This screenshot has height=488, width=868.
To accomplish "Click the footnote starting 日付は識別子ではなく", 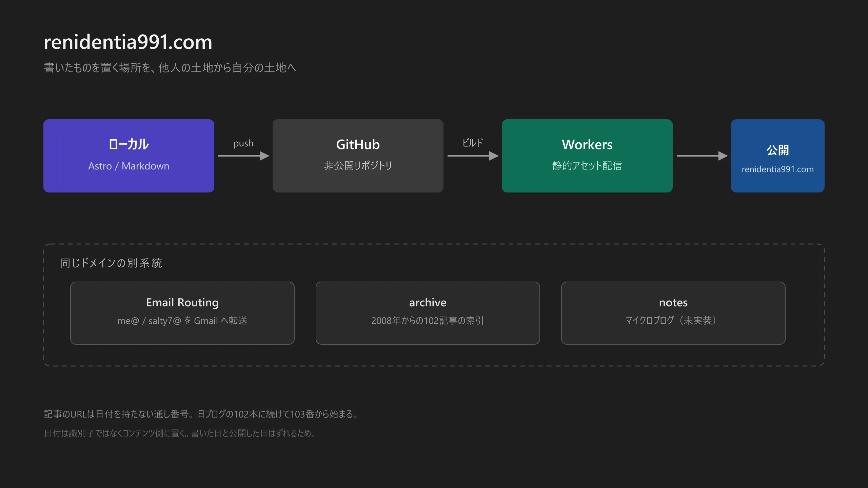I will [x=181, y=433].
